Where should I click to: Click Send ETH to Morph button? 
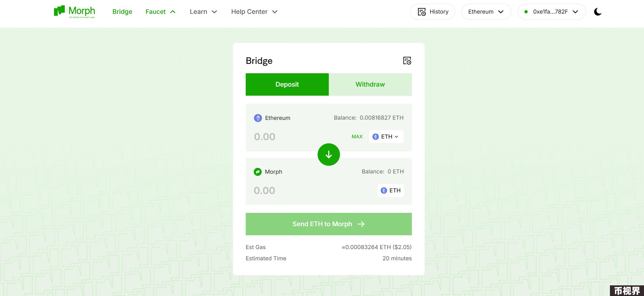329,224
